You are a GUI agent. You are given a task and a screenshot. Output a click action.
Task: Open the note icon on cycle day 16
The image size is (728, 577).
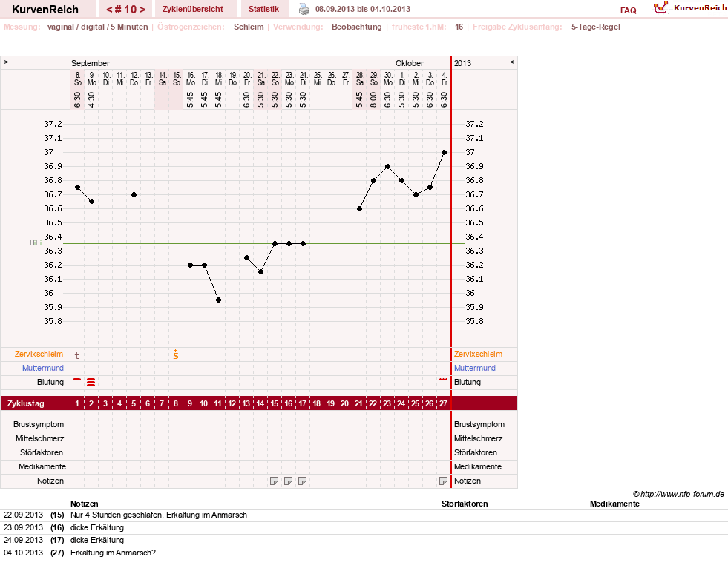[289, 481]
